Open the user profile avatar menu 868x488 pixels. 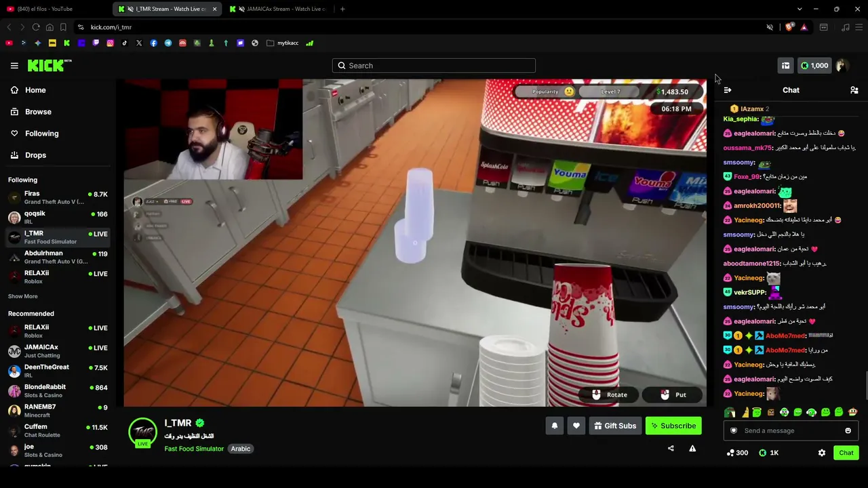tap(842, 66)
